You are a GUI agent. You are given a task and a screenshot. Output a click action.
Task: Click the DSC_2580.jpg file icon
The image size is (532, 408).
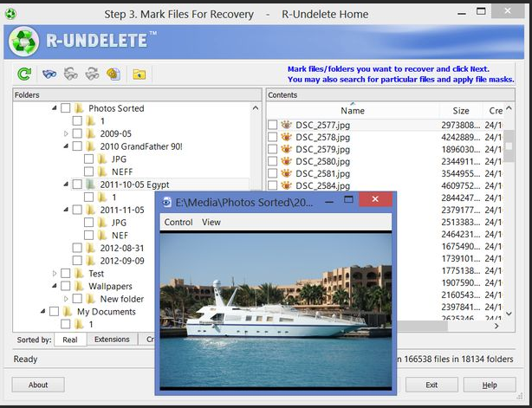[x=286, y=161]
